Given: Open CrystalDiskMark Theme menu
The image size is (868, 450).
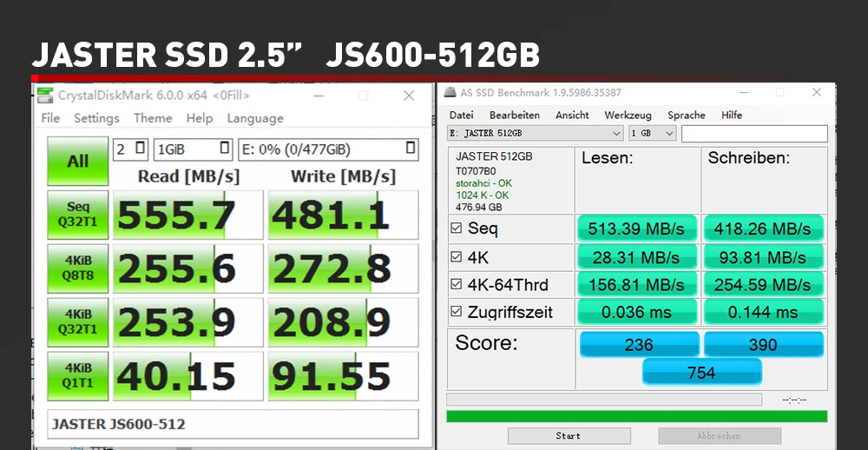Looking at the screenshot, I should point(153,118).
